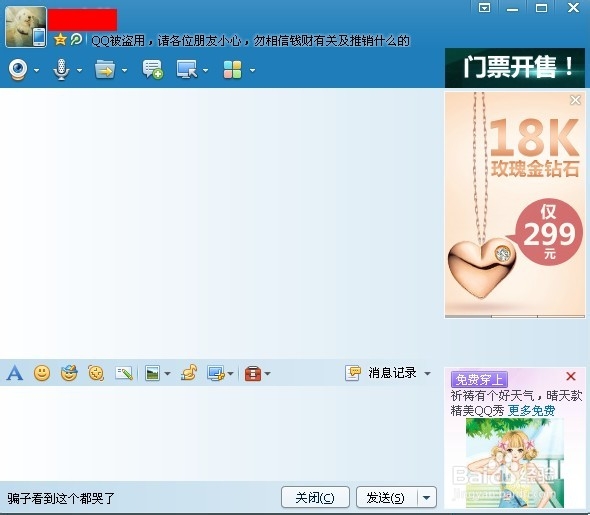Maximize the chat window
The width and height of the screenshot is (590, 515).
(541, 8)
